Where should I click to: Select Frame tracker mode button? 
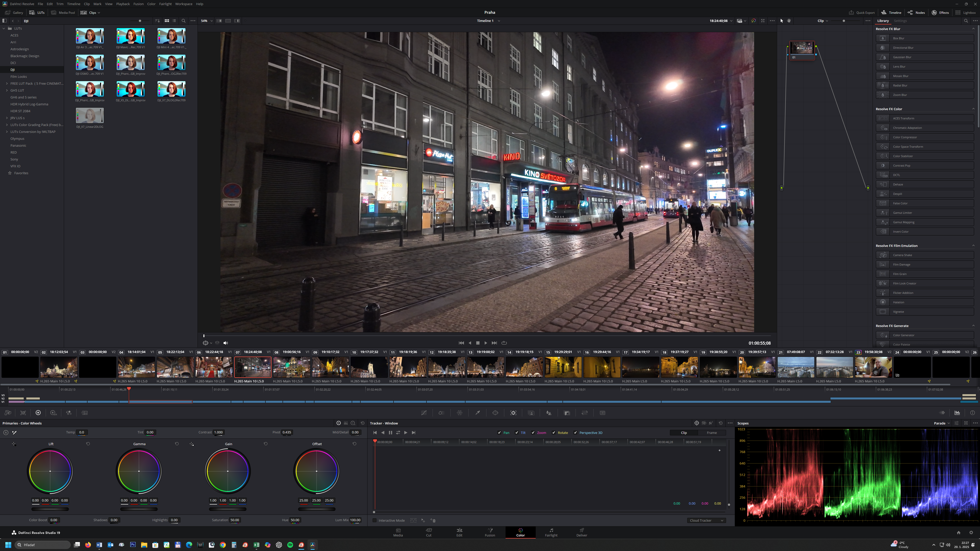click(712, 433)
